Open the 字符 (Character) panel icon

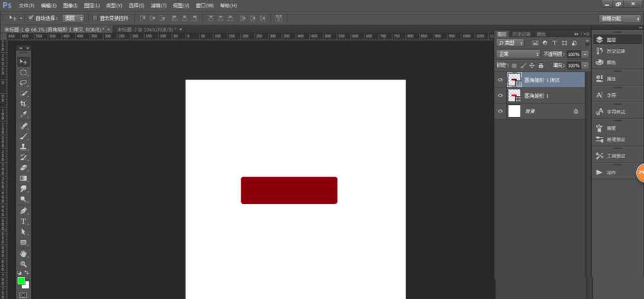pos(609,95)
